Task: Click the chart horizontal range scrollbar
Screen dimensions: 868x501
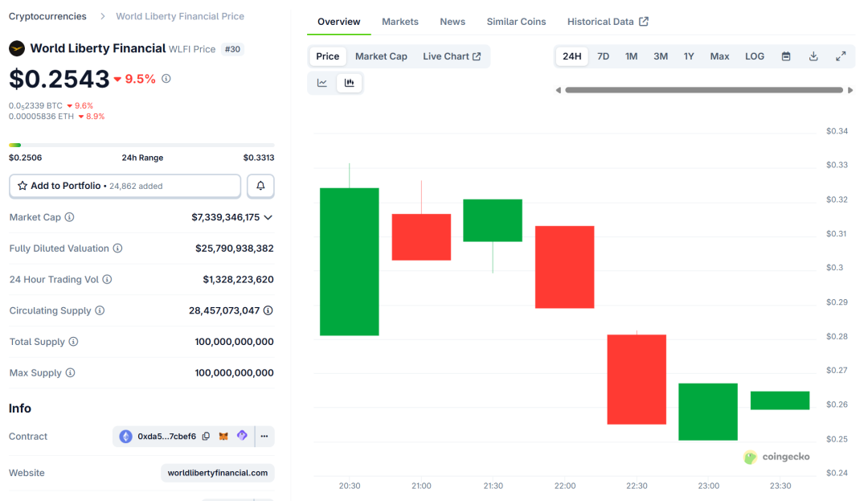Action: [703, 90]
